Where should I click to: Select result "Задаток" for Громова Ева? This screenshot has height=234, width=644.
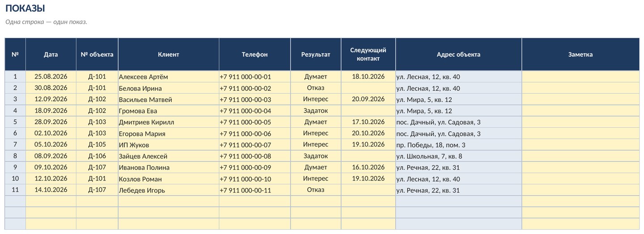click(x=316, y=111)
